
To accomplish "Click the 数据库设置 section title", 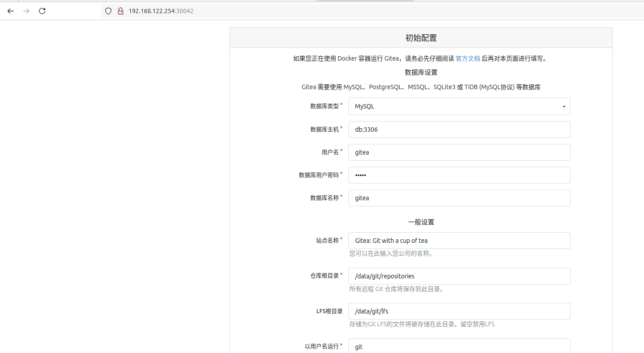I will 421,72.
